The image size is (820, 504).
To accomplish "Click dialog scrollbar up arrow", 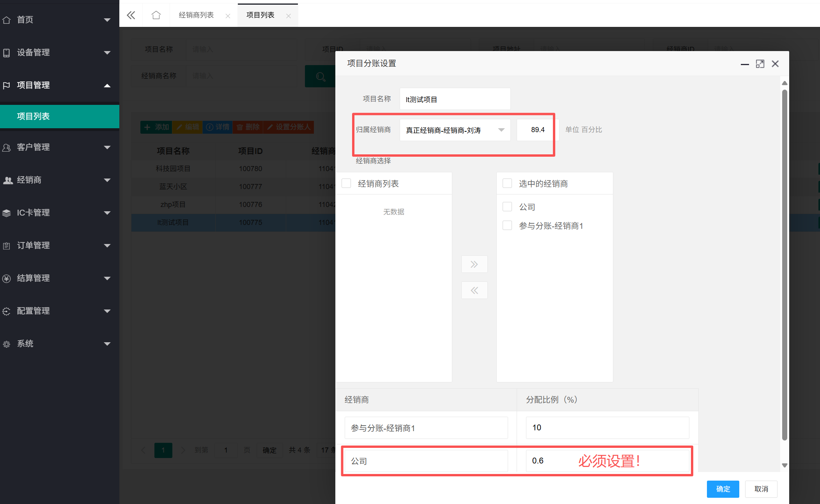I will [x=785, y=83].
